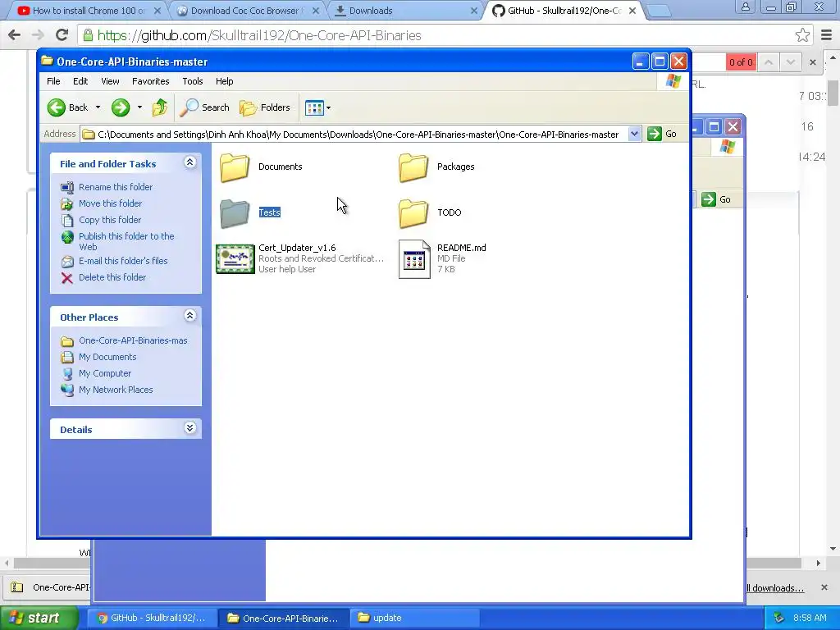
Task: Open the Tools menu
Action: point(192,81)
